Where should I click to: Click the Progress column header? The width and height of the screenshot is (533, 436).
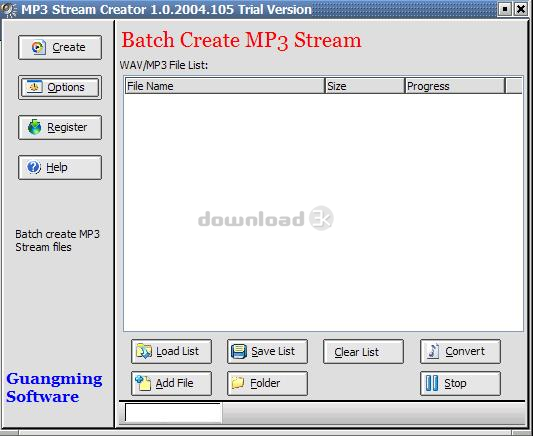(455, 86)
